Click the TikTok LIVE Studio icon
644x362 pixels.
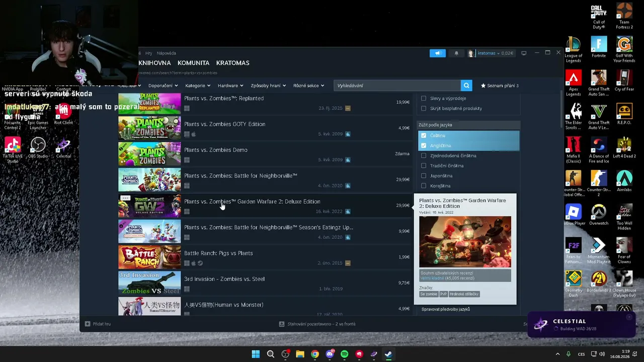pyautogui.click(x=13, y=150)
